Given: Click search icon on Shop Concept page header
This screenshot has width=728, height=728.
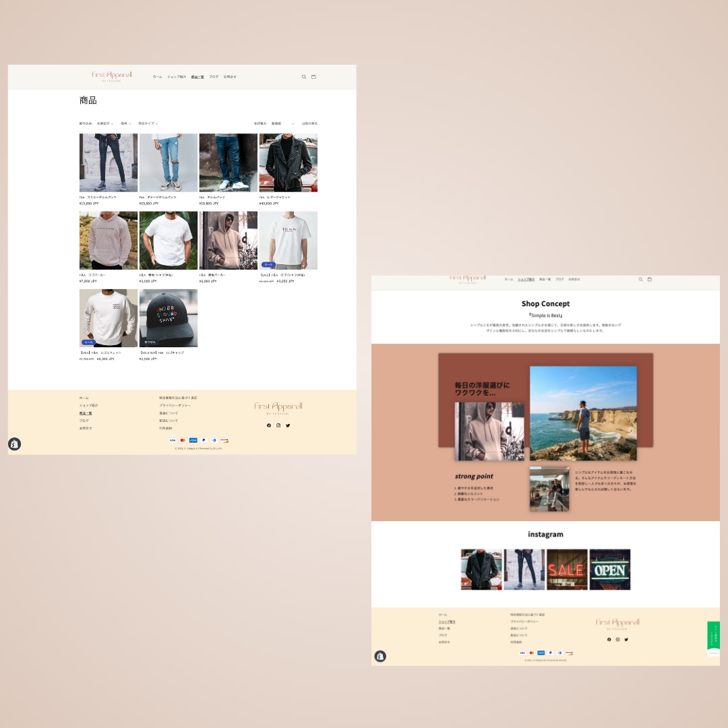Looking at the screenshot, I should click(x=640, y=280).
